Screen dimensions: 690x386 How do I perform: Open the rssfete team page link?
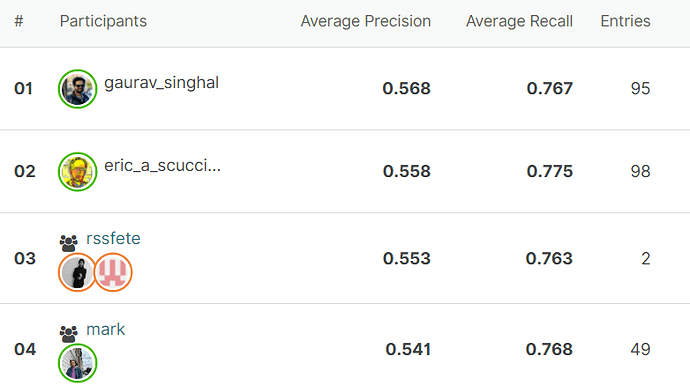[113, 239]
